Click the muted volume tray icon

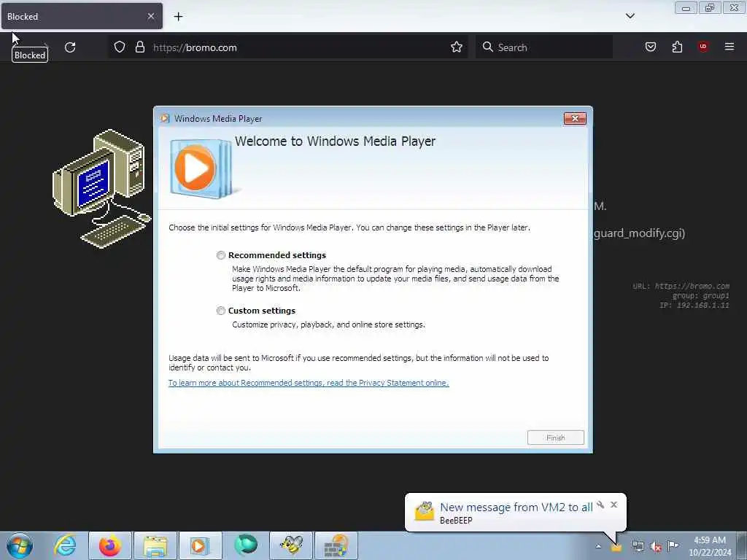(x=656, y=547)
